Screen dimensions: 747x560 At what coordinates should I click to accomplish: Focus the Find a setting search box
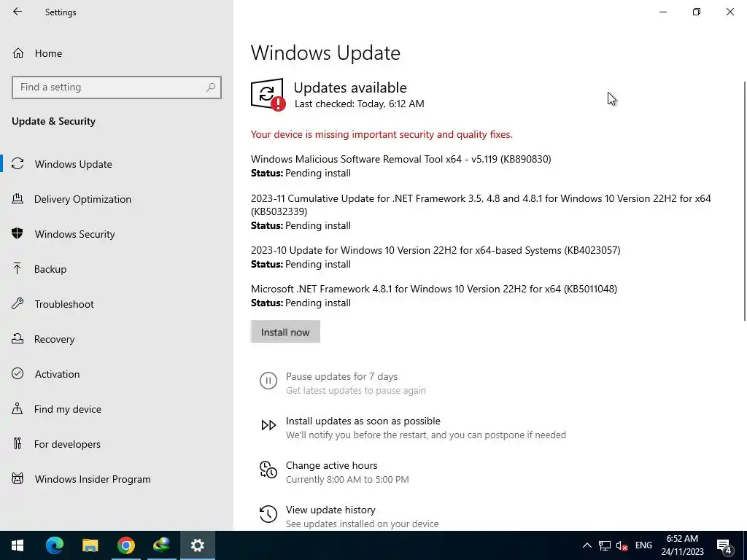tap(117, 87)
